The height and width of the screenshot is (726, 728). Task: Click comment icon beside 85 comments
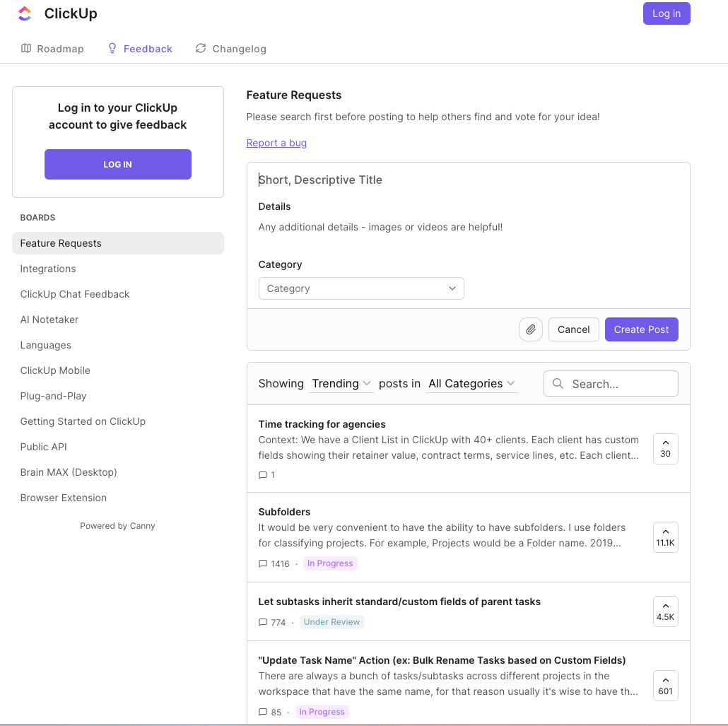coord(263,712)
